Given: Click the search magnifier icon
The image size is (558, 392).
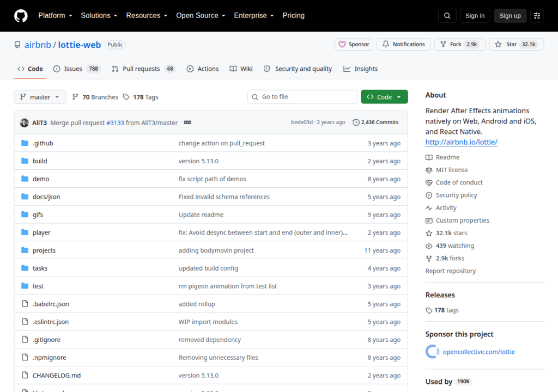Looking at the screenshot, I should click(447, 16).
